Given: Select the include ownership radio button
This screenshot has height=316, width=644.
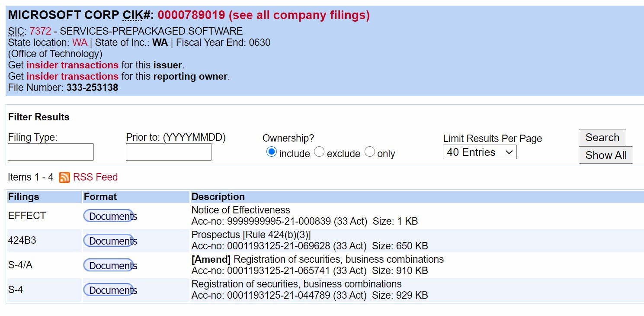Looking at the screenshot, I should 272,152.
